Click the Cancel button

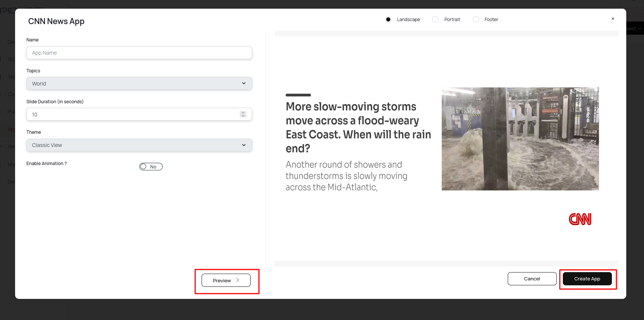pos(532,279)
